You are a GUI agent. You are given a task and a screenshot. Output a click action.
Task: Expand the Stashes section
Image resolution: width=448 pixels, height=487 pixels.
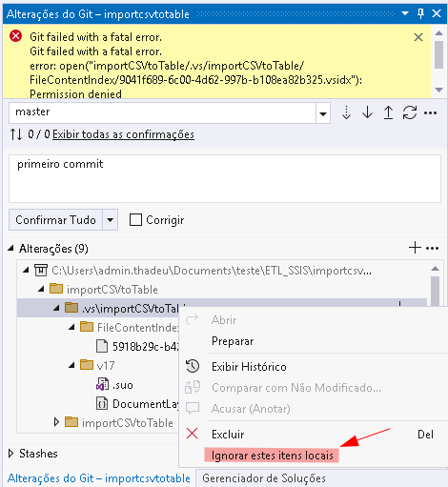pyautogui.click(x=10, y=454)
